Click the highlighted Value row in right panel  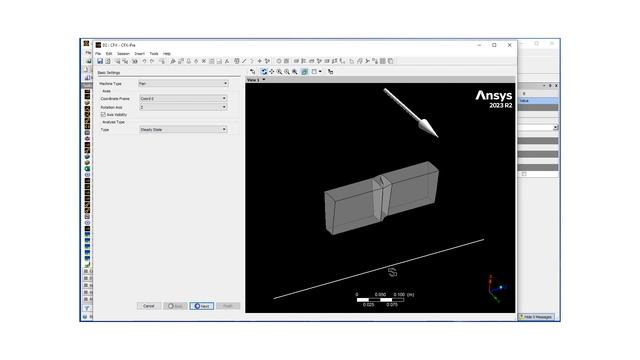[x=538, y=101]
